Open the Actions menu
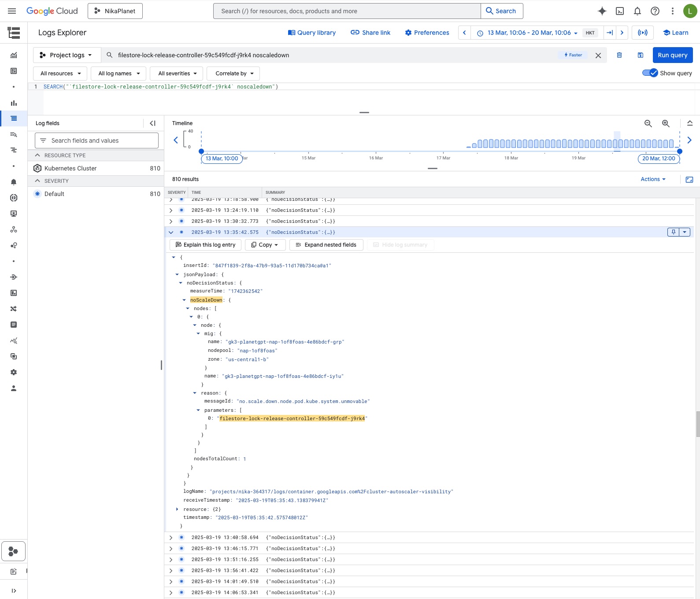 coord(653,179)
